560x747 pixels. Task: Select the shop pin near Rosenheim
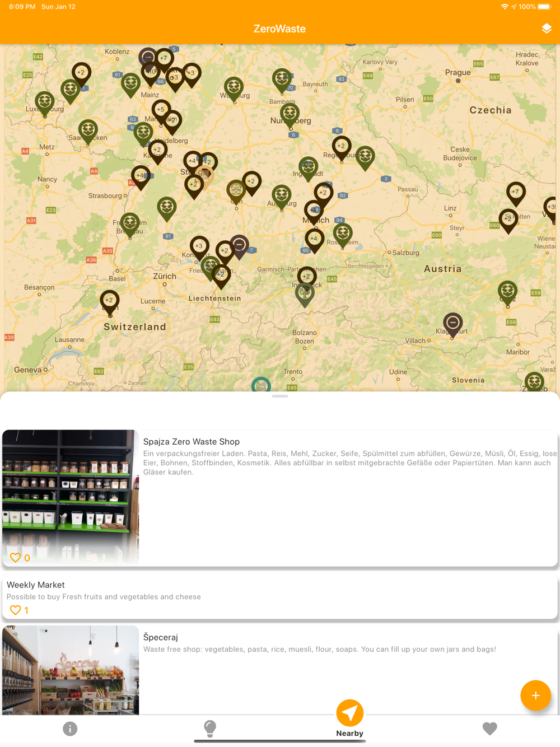[x=343, y=234]
